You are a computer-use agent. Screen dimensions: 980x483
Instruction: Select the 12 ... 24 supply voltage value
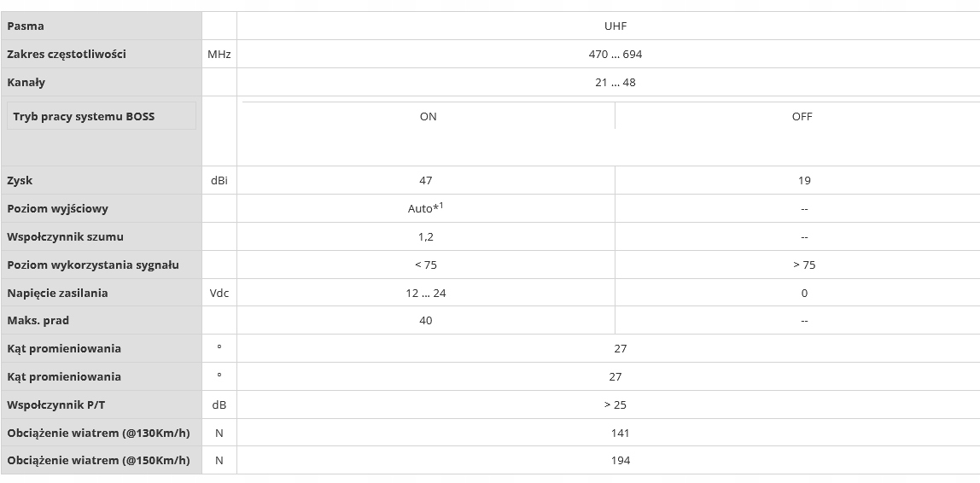tap(426, 293)
